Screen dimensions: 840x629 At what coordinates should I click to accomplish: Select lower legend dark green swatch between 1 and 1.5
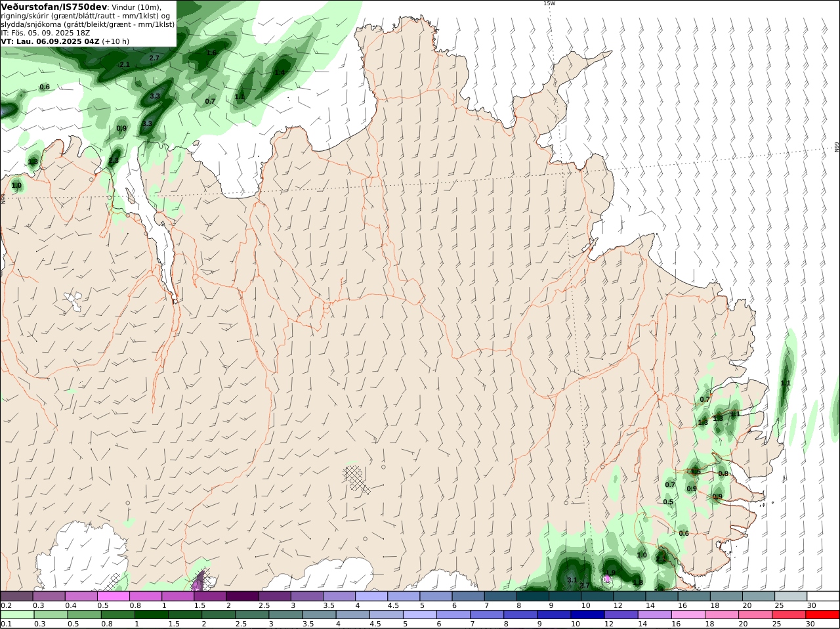151,615
